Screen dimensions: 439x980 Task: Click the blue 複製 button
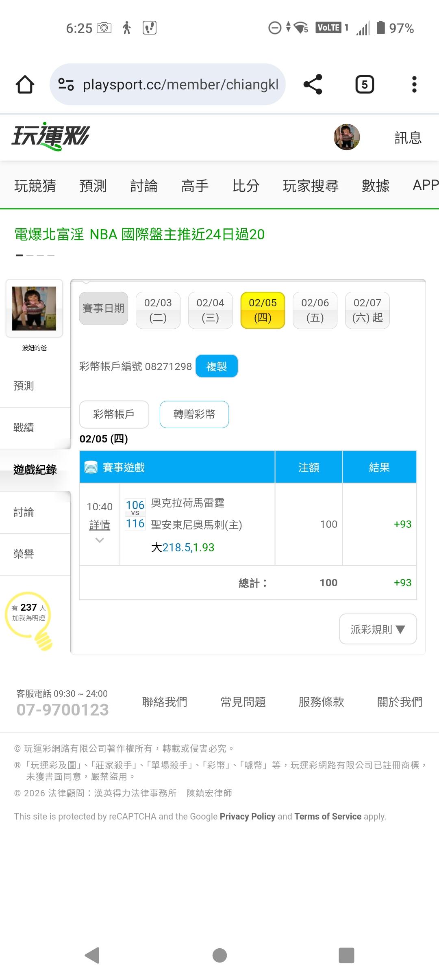click(x=216, y=366)
